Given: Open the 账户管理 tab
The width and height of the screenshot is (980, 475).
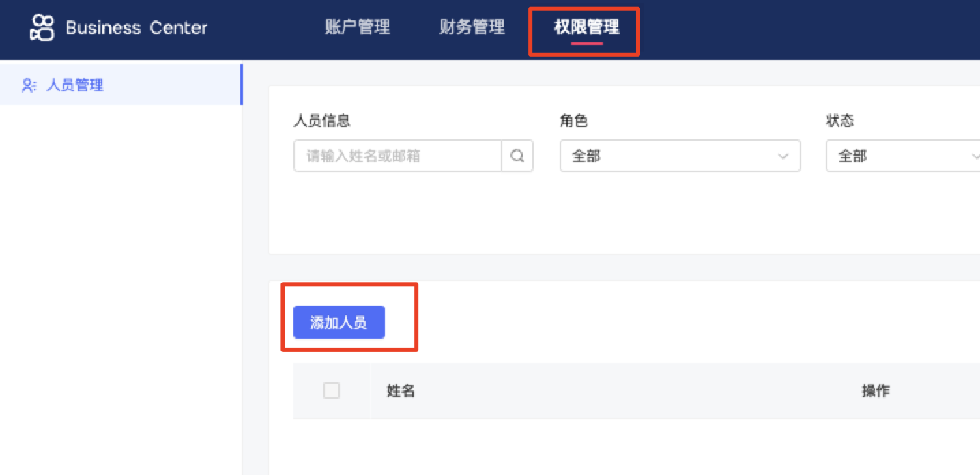Looking at the screenshot, I should (x=358, y=27).
